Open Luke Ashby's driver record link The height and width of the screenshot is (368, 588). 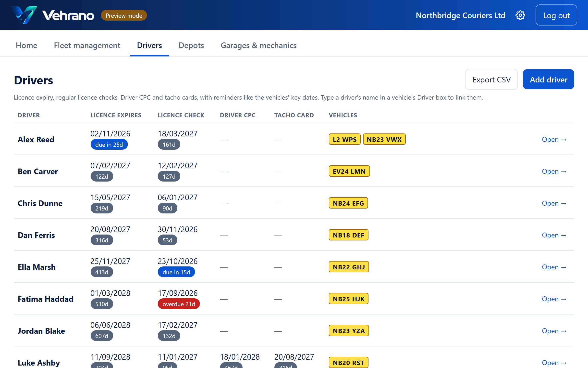point(554,363)
